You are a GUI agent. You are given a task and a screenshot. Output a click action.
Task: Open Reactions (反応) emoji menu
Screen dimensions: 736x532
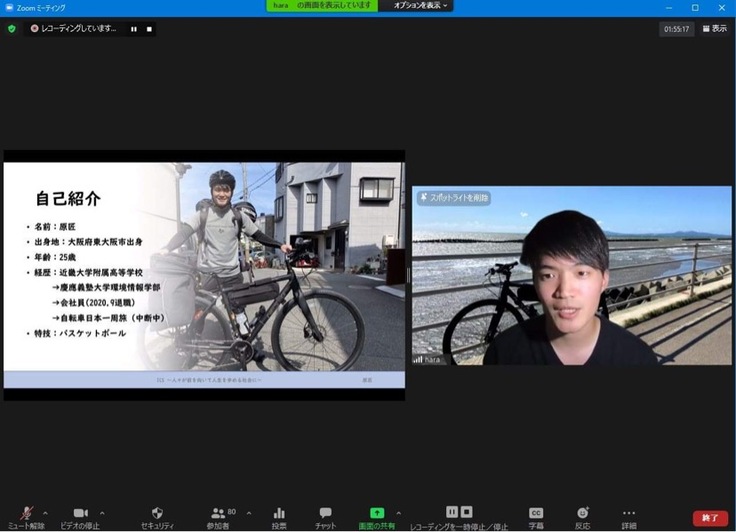tap(582, 514)
